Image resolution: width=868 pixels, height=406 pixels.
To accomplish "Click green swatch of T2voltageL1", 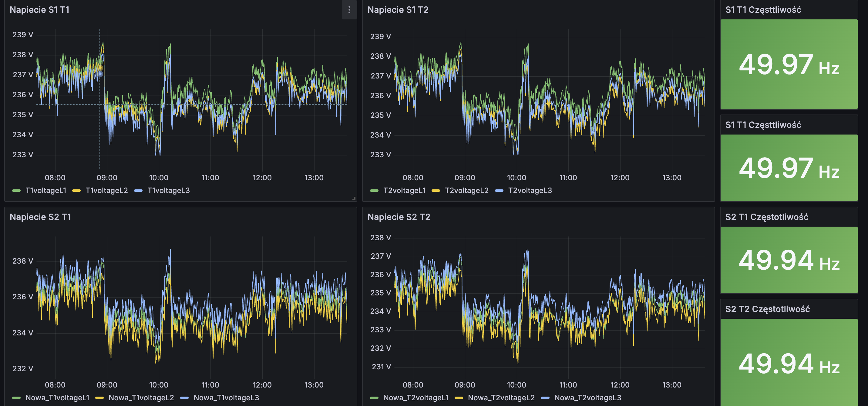I will pos(374,191).
